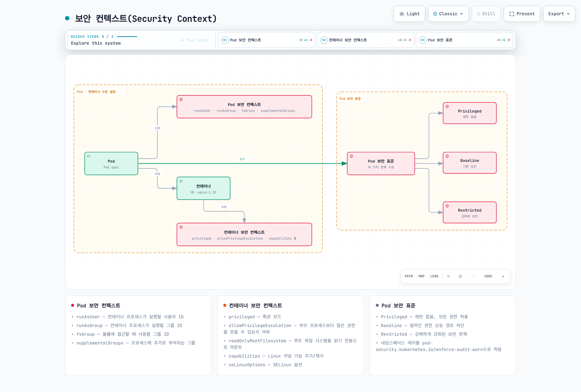The width and height of the screenshot is (581, 392).
Task: Select the 컨테이너 보안 컨텍스트 node
Action: 244,234
